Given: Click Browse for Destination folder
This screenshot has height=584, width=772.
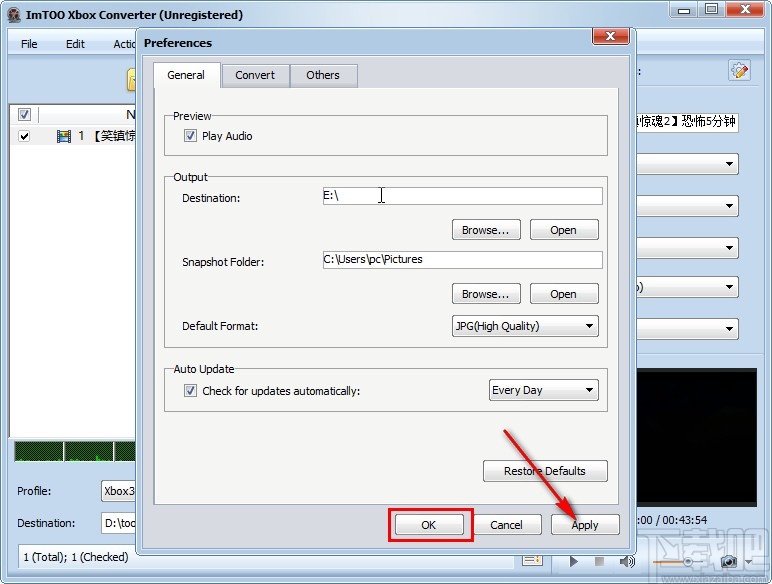Looking at the screenshot, I should (486, 230).
